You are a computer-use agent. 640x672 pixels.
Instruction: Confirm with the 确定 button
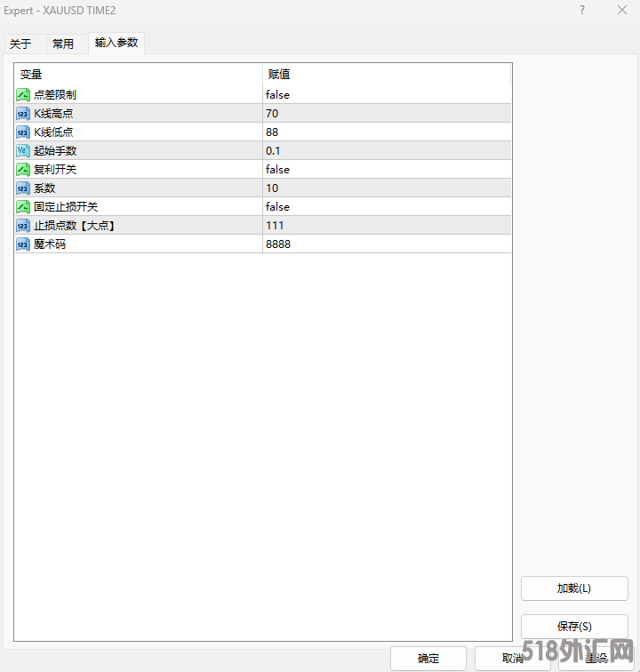coord(428,659)
